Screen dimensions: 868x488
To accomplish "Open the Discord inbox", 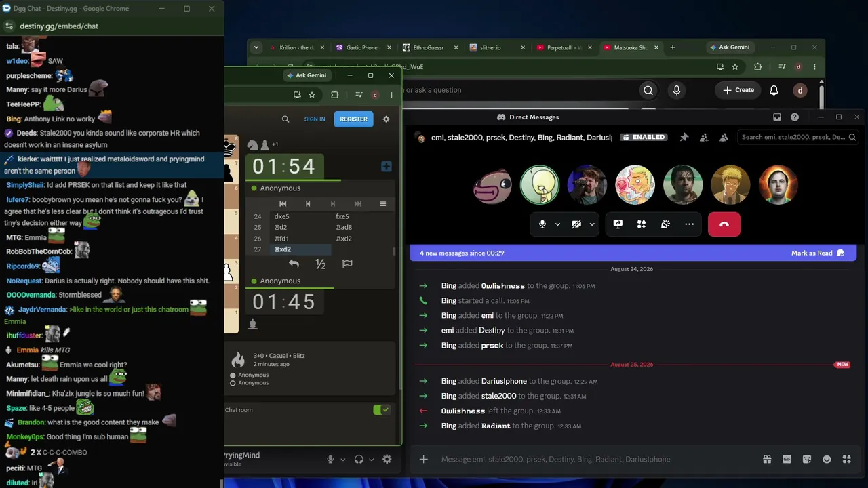I will [x=777, y=117].
